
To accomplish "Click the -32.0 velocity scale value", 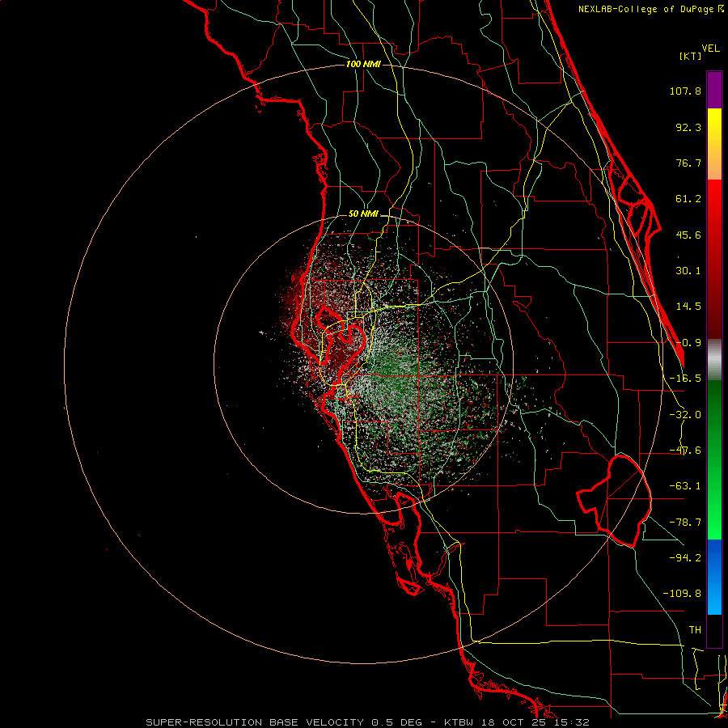I will [685, 415].
